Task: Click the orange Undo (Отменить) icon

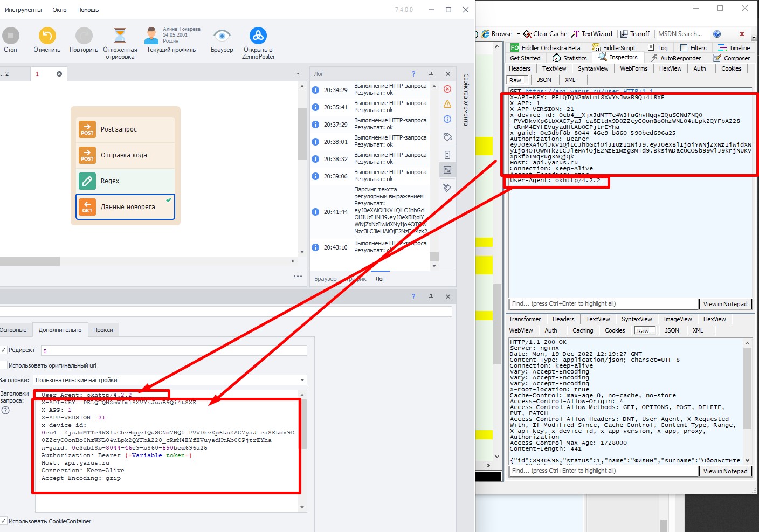Action: click(x=47, y=36)
